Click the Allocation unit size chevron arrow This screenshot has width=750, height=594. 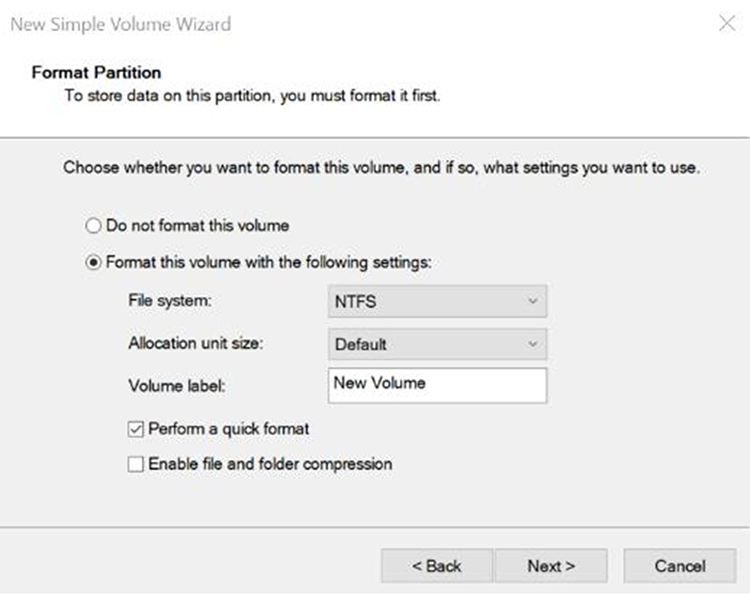533,344
